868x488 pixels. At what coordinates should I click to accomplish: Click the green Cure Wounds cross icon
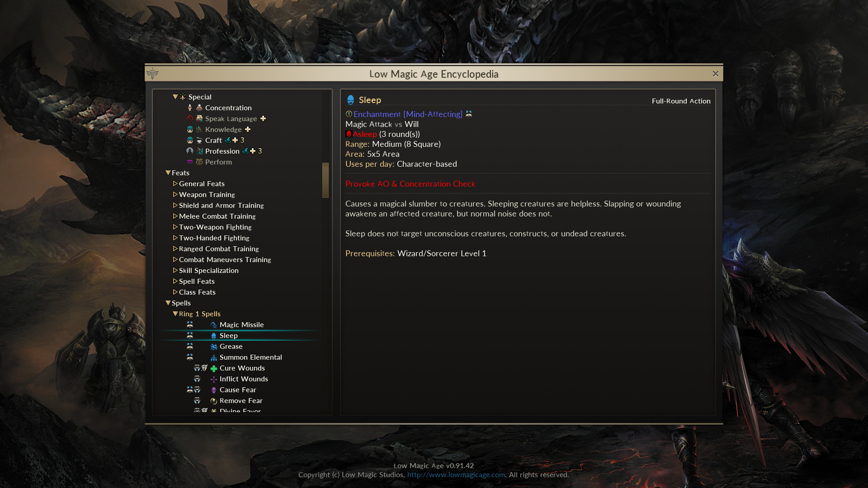[x=214, y=368]
